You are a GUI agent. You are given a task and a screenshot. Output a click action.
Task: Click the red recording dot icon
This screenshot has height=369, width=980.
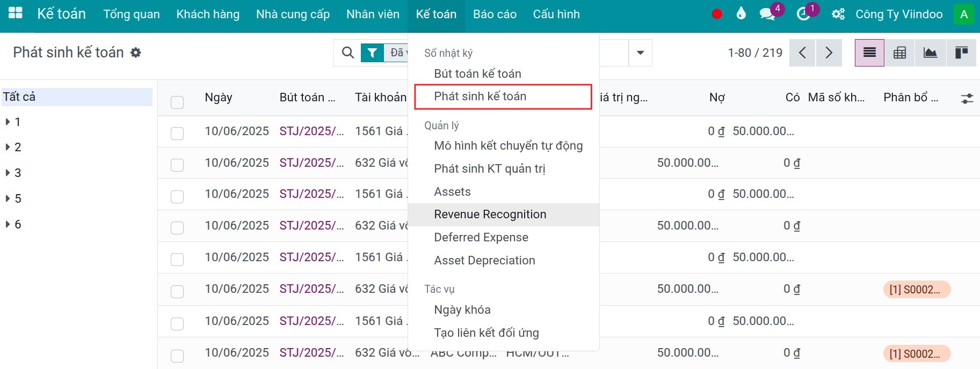(x=717, y=14)
